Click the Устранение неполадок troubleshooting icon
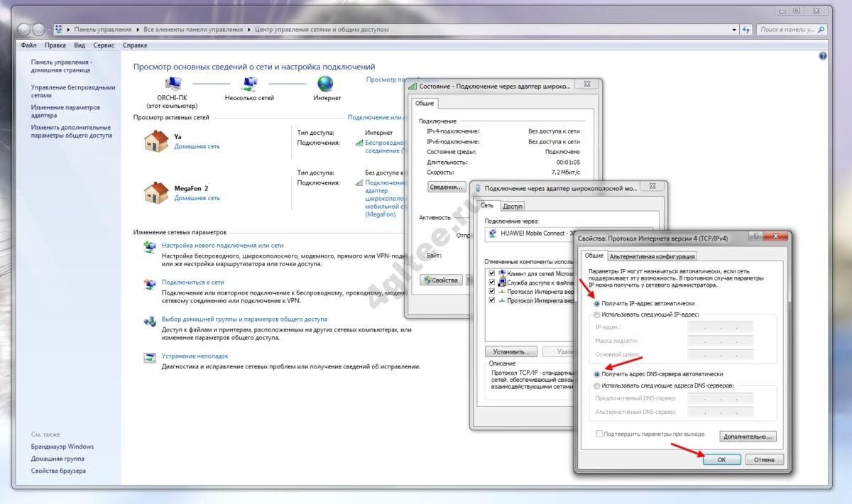Viewport: 852px width, 504px height. click(x=150, y=357)
